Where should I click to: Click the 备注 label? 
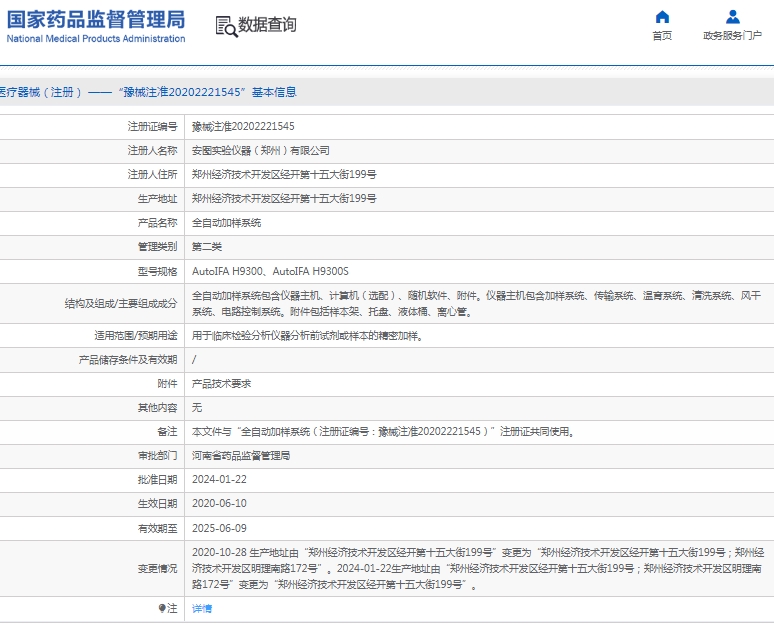(167, 432)
